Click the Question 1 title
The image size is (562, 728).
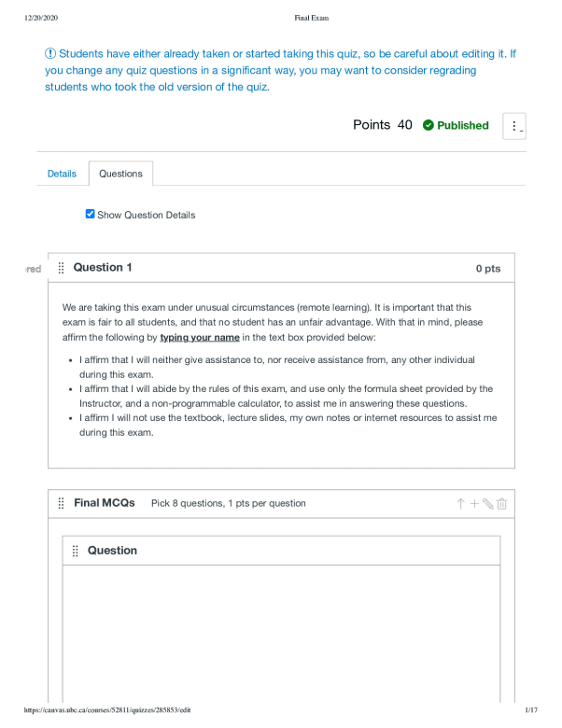[x=103, y=268]
